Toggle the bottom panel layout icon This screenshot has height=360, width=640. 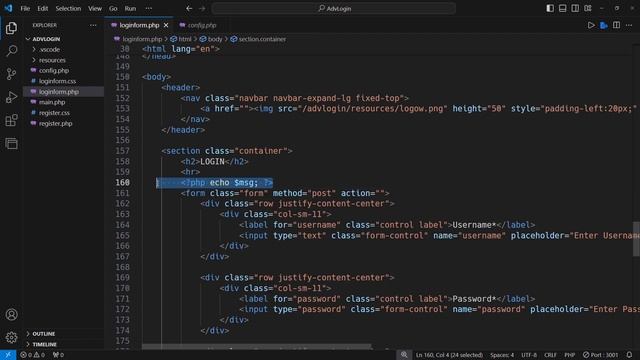pos(562,8)
